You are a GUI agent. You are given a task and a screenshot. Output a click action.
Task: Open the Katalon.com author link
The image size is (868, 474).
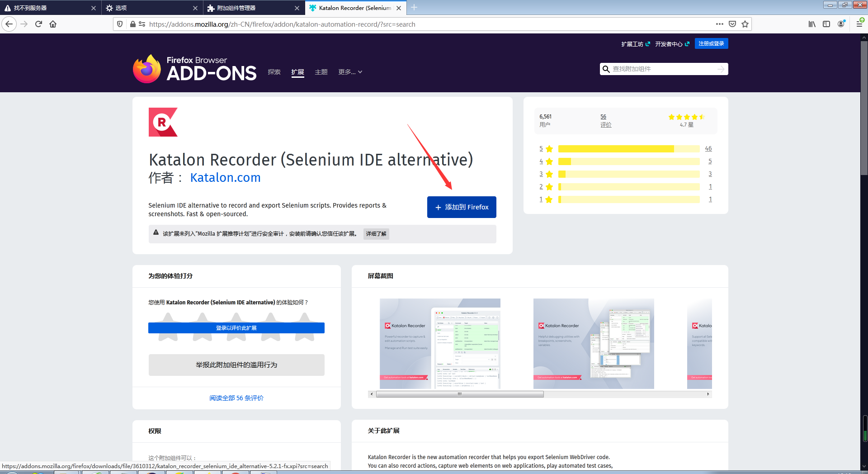point(225,178)
